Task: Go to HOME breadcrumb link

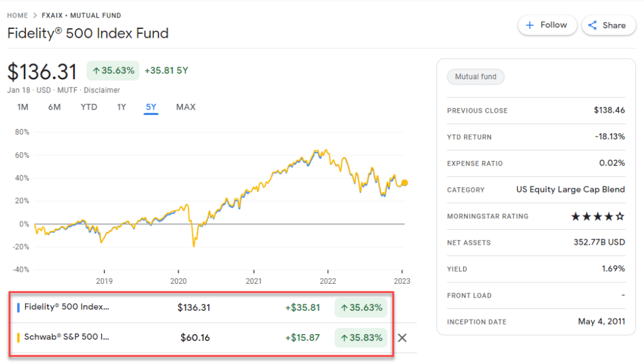Action: pyautogui.click(x=17, y=16)
